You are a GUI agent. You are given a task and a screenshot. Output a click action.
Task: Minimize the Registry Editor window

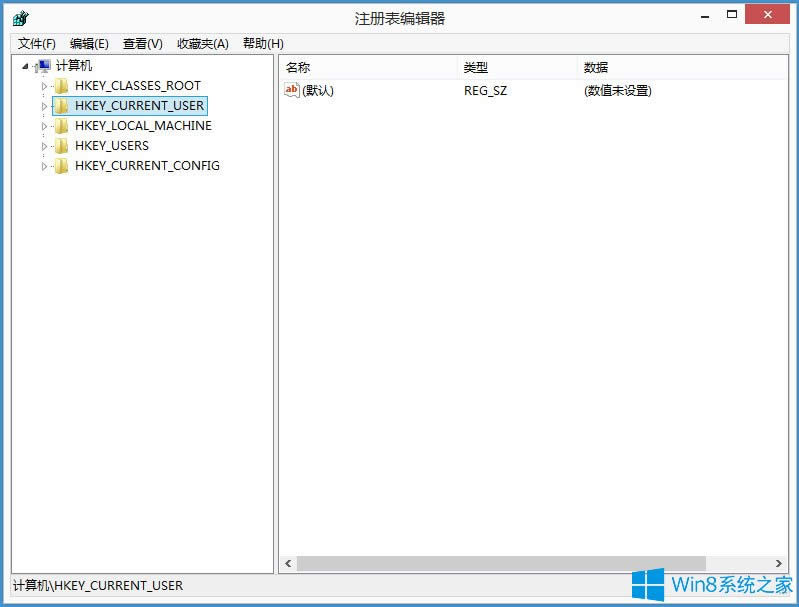[705, 16]
